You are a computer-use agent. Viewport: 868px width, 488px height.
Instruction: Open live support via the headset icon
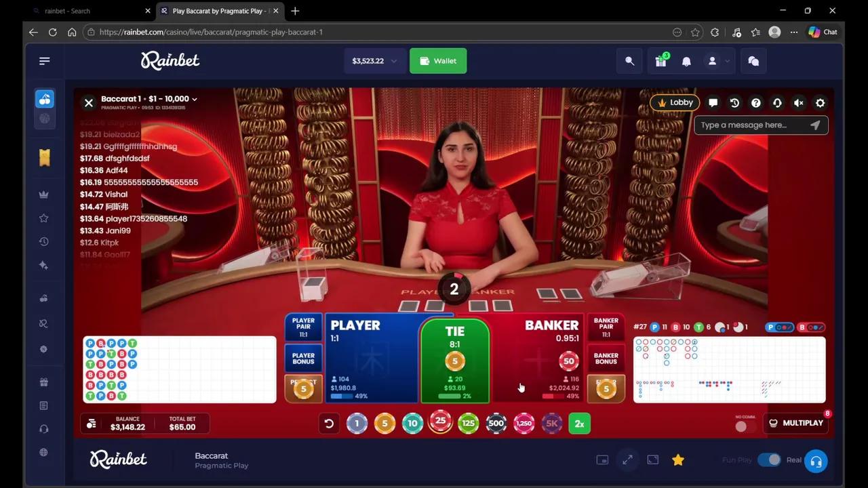tap(777, 102)
